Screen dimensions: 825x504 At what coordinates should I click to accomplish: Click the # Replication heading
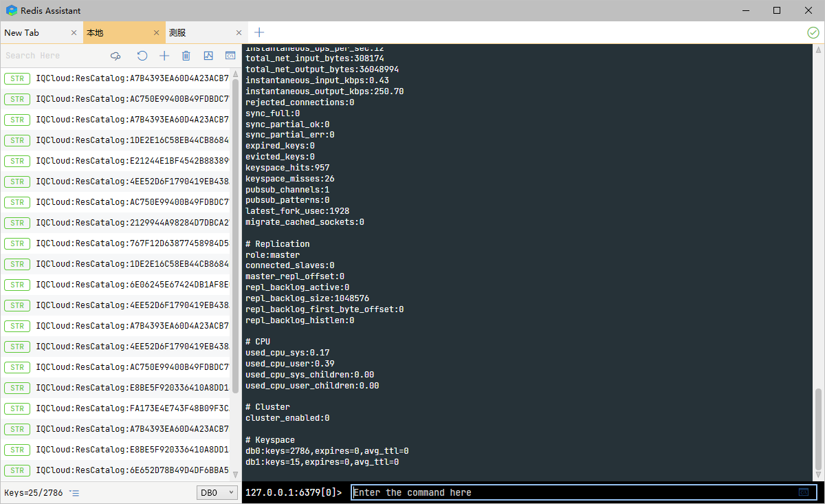tap(278, 244)
